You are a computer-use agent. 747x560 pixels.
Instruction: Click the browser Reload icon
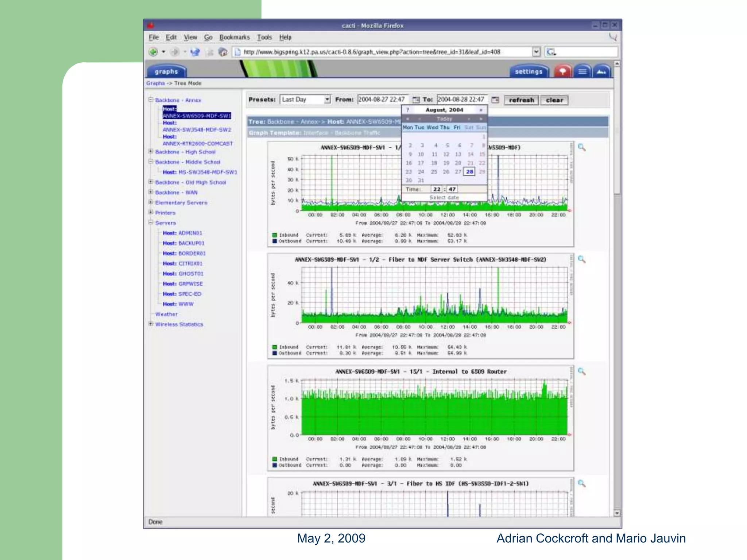196,52
